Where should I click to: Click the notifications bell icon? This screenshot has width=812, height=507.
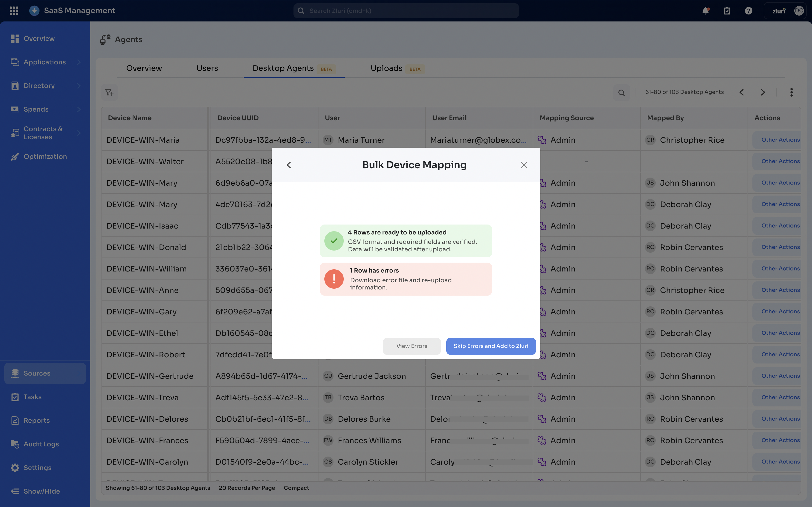706,11
